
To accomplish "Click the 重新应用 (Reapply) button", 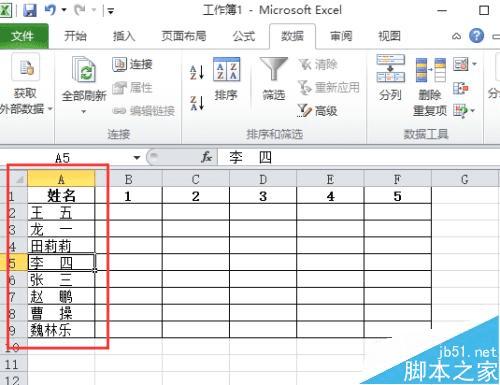I will (329, 87).
